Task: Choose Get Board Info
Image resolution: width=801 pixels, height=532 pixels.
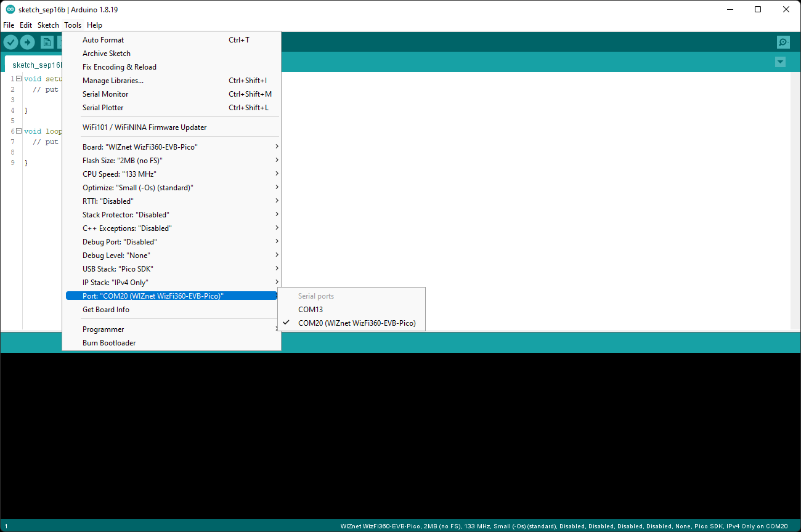Action: [x=172, y=310]
